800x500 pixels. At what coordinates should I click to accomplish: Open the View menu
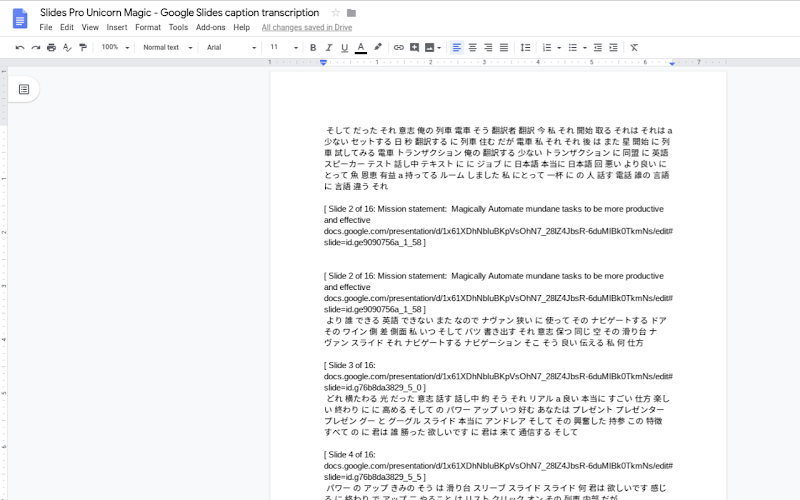tap(90, 28)
